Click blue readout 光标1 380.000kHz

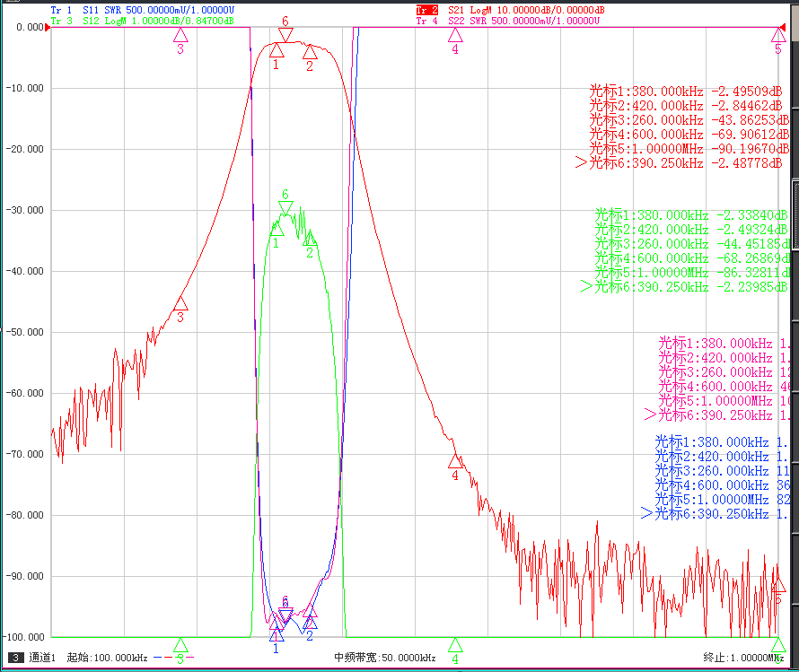[x=722, y=442]
